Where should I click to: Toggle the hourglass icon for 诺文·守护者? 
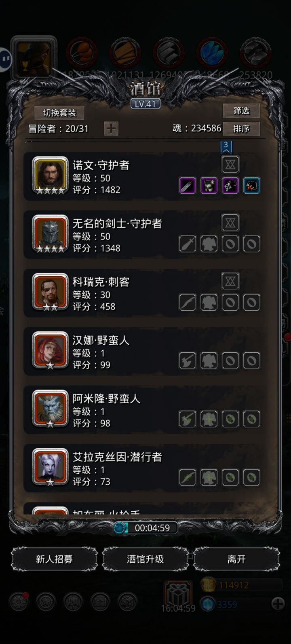(230, 164)
